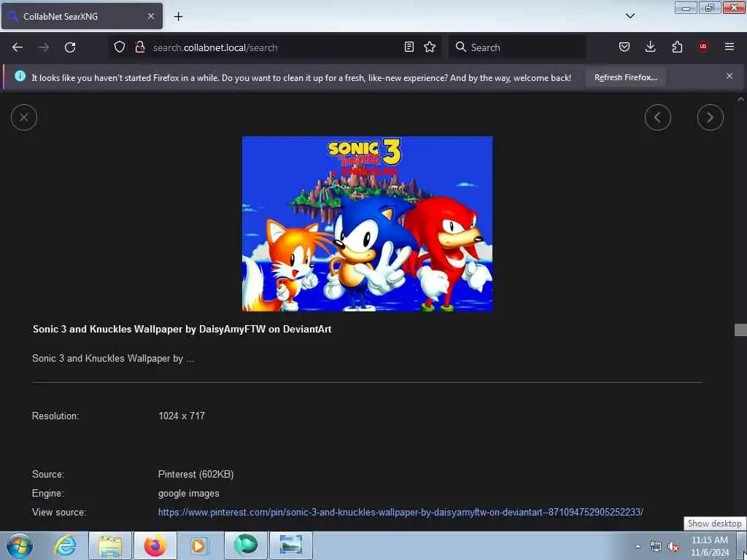Select the CollabNet SearXNG tab

[82, 16]
